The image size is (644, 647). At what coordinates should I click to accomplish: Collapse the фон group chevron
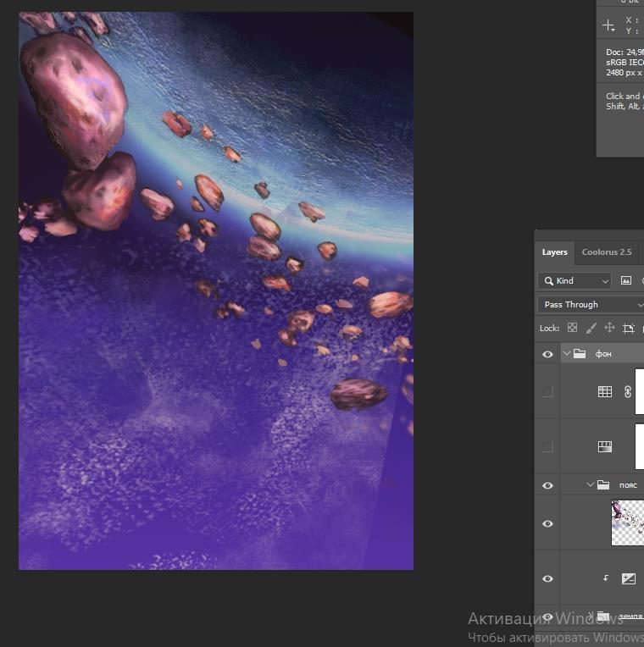pos(567,354)
